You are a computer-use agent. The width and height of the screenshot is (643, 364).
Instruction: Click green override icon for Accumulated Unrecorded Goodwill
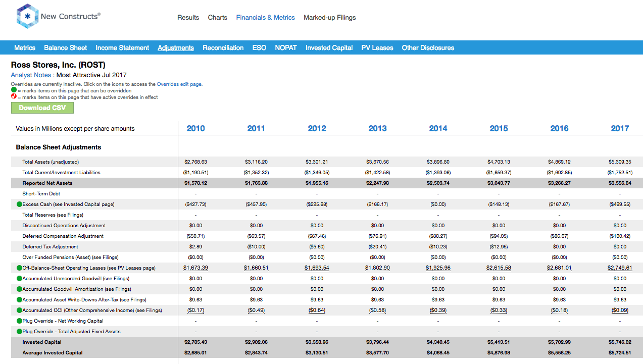19,279
